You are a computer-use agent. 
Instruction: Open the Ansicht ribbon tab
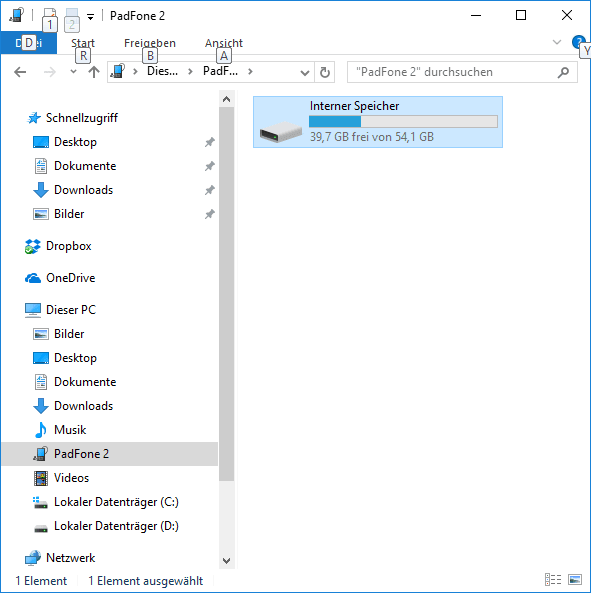[x=224, y=43]
